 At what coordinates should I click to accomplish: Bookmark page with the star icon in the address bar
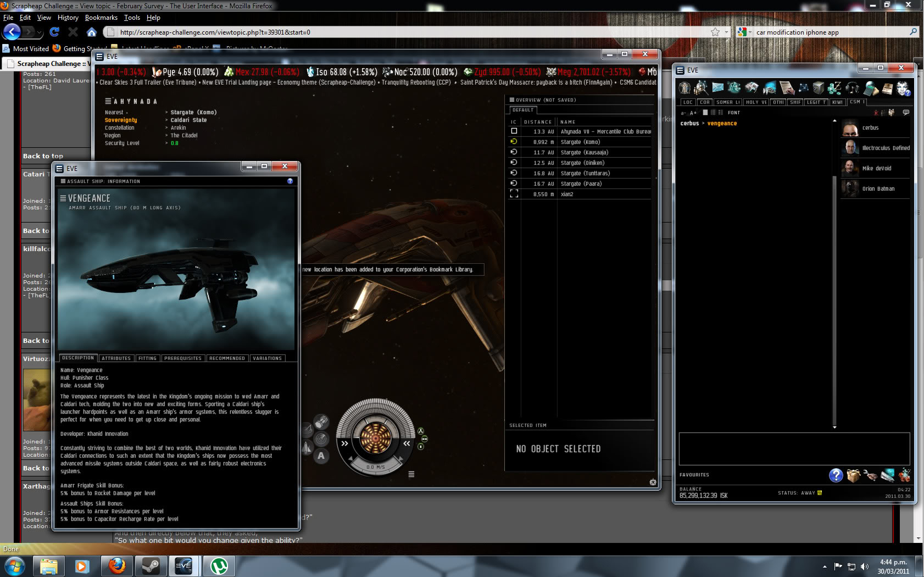715,32
